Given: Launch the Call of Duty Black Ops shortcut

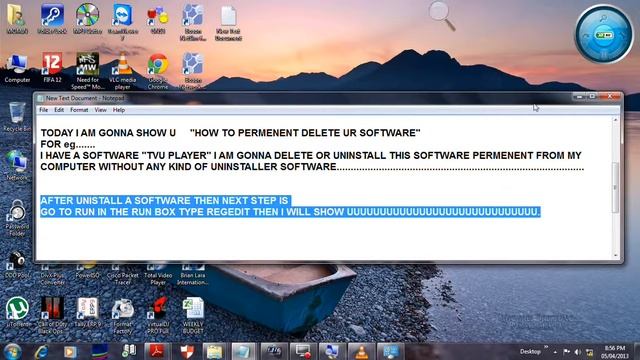Looking at the screenshot, I should [52, 315].
